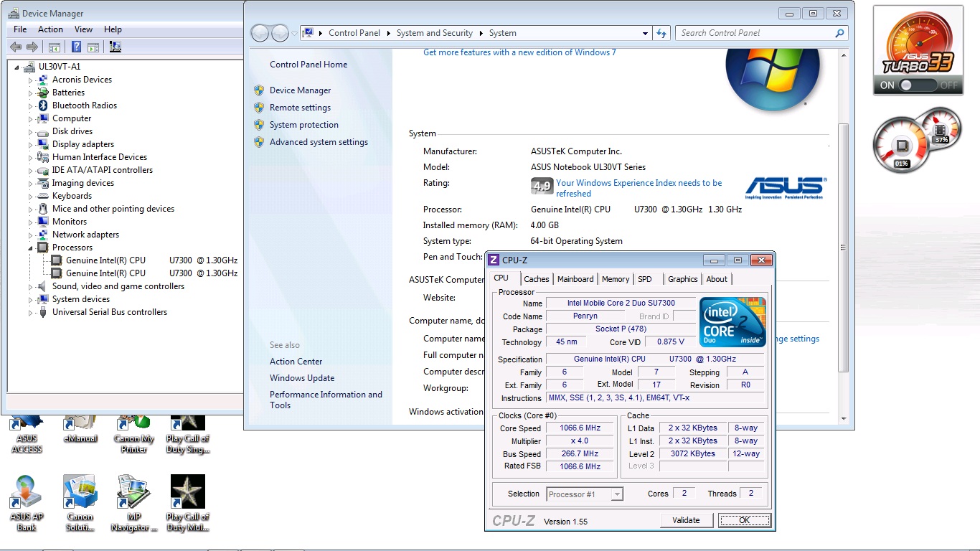Collapse the UL30VT-A1 root node
Screen dimensions: 980x551
[x=17, y=67]
